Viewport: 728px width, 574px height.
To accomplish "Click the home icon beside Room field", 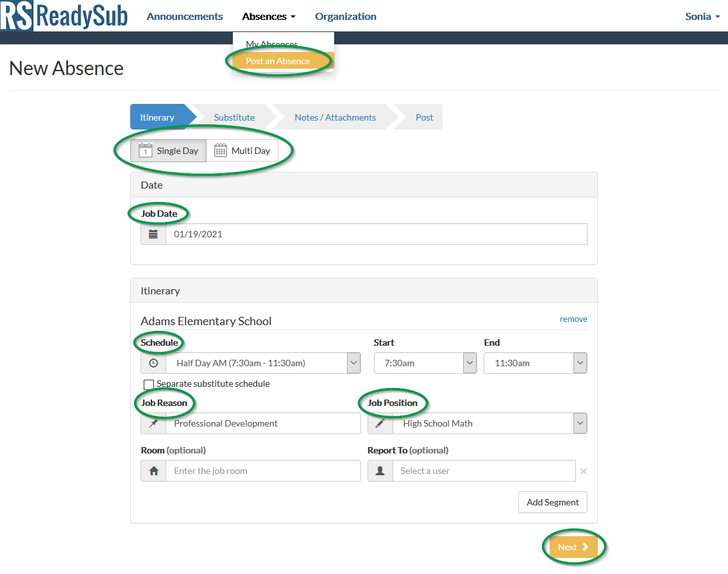I will point(151,470).
